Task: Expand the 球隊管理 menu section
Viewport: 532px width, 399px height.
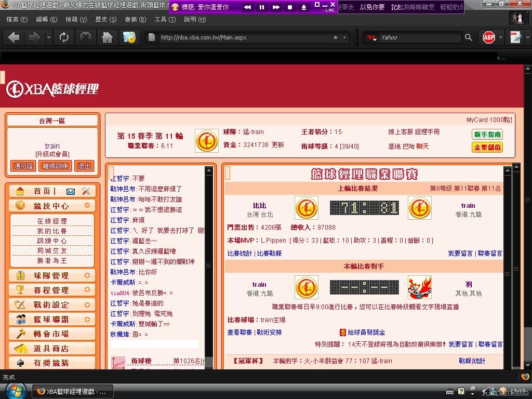Action: (87, 275)
